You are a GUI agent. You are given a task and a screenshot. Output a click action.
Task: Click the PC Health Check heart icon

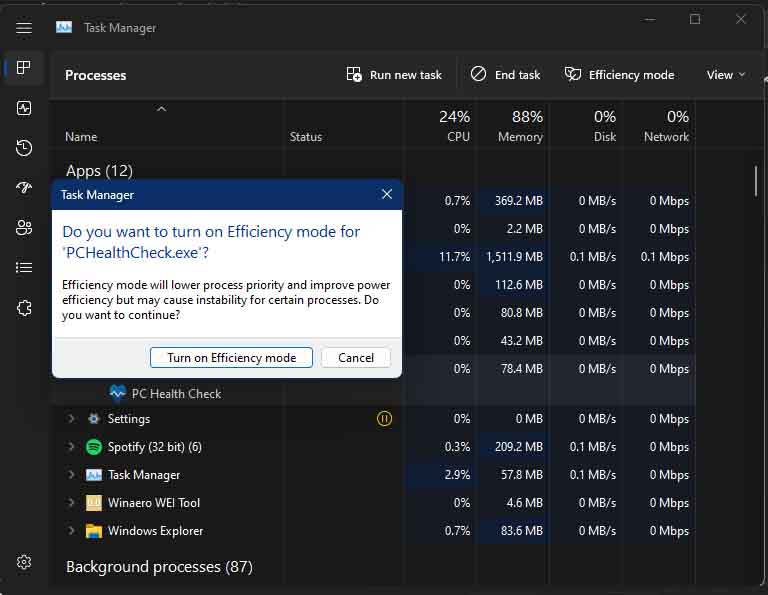point(118,393)
